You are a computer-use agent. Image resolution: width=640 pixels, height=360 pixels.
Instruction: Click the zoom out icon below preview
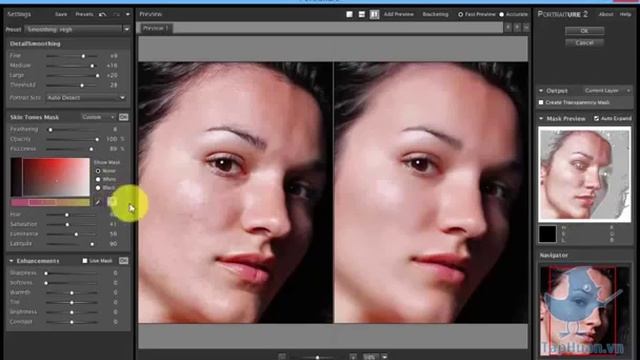(282, 356)
